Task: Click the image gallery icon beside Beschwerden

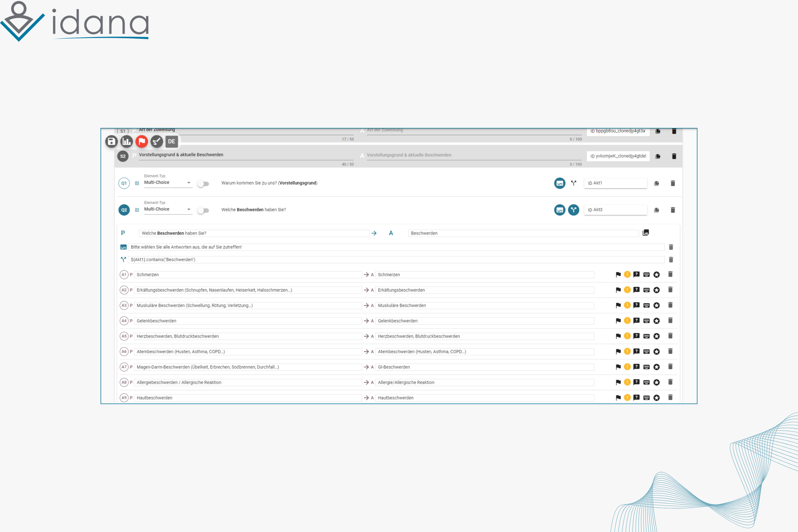Action: [646, 233]
